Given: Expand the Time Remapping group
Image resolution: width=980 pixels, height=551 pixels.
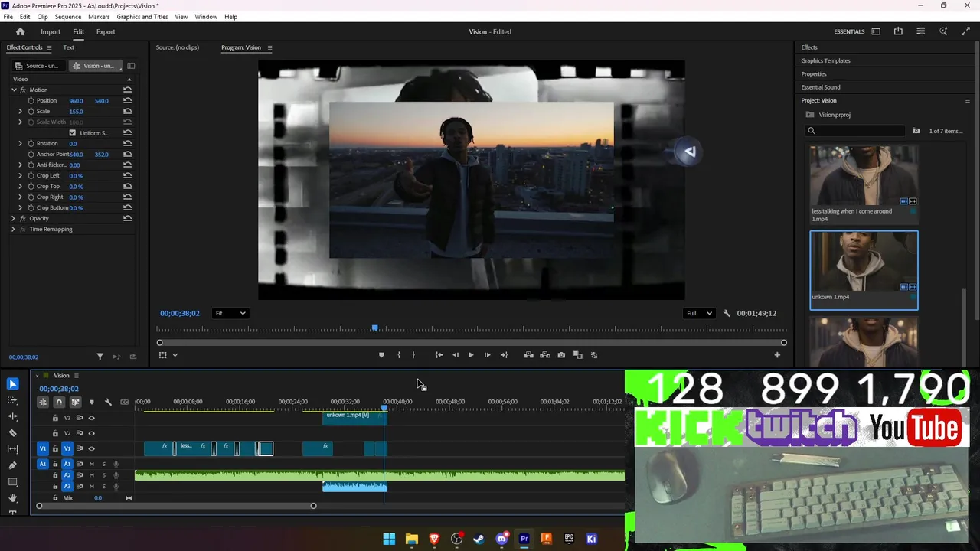Looking at the screenshot, I should click(13, 229).
